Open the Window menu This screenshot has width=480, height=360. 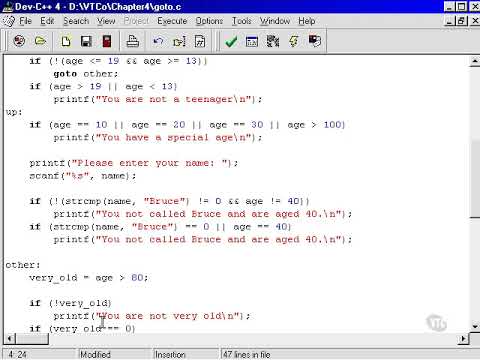(275, 21)
